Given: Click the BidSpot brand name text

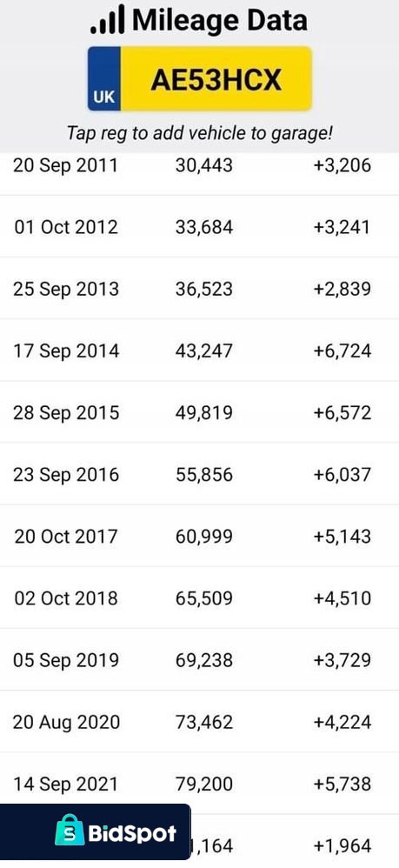Looking at the screenshot, I should tap(132, 833).
